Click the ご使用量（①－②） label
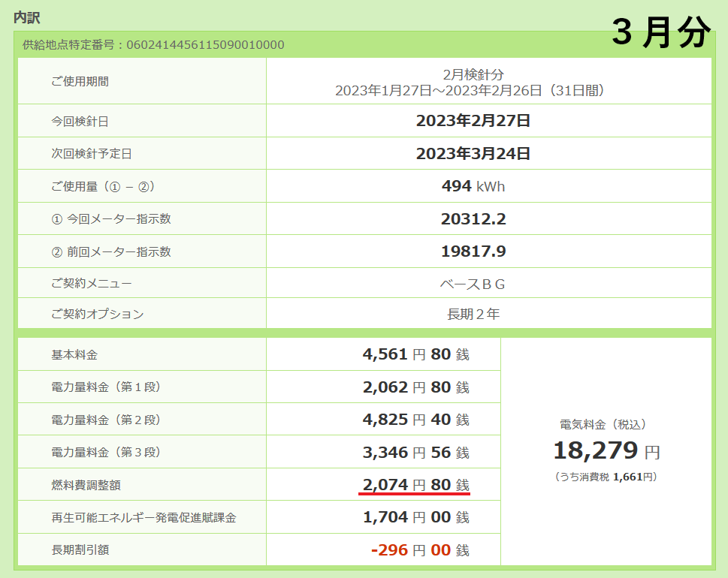Image resolution: width=728 pixels, height=578 pixels. [103, 186]
